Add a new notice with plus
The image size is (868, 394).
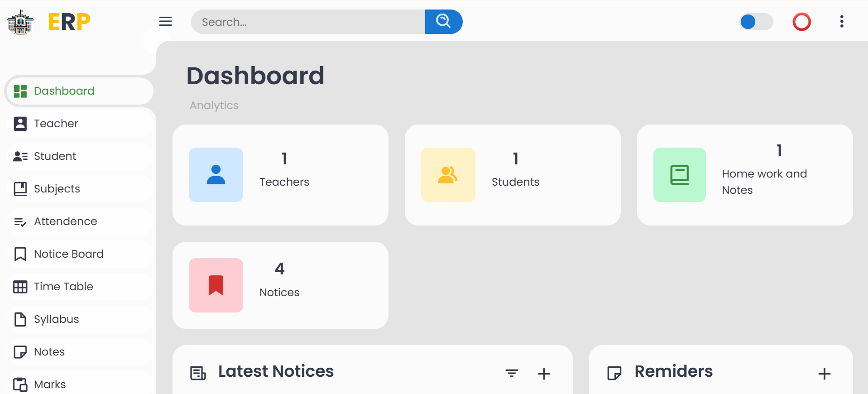(x=543, y=374)
